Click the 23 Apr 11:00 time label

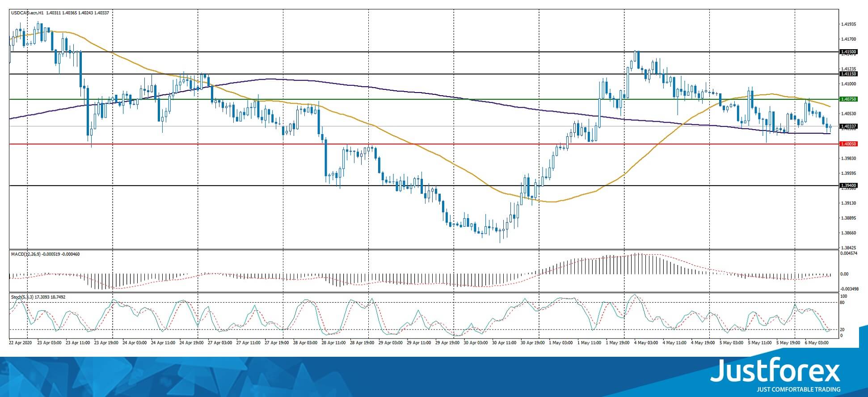click(x=78, y=343)
